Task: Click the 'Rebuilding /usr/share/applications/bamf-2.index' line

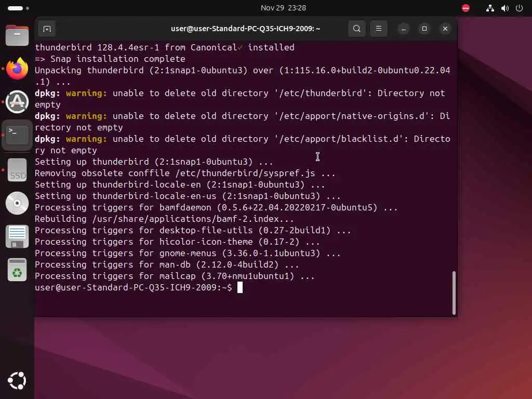Action: (x=164, y=219)
